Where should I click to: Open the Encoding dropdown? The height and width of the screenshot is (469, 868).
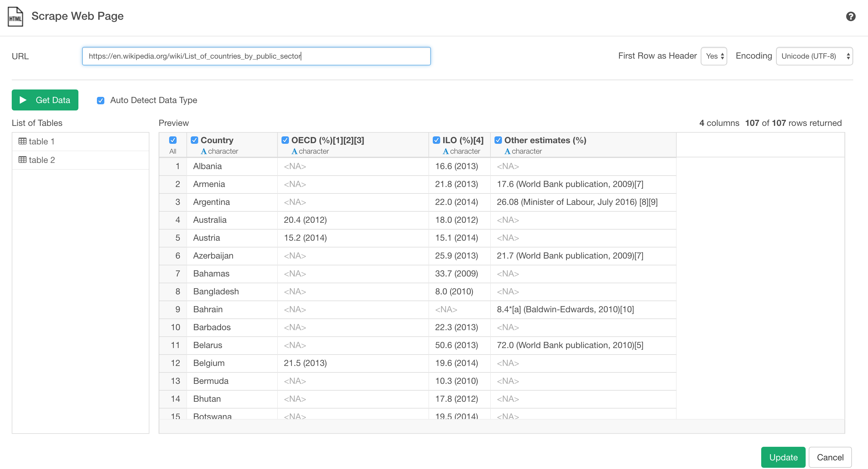tap(814, 56)
